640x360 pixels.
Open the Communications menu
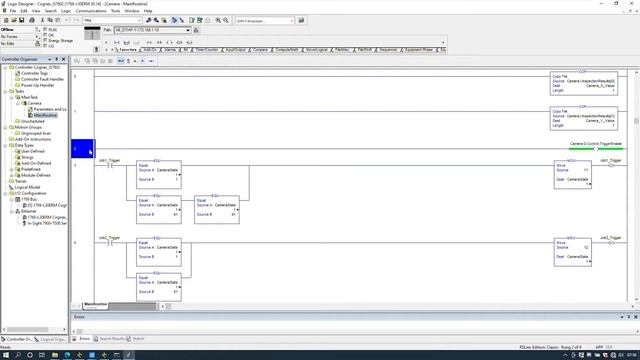point(91,11)
